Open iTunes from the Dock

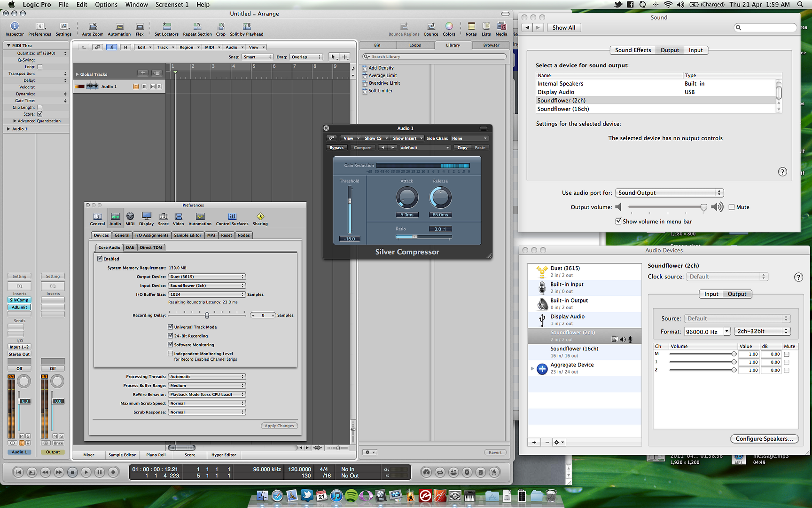point(336,495)
